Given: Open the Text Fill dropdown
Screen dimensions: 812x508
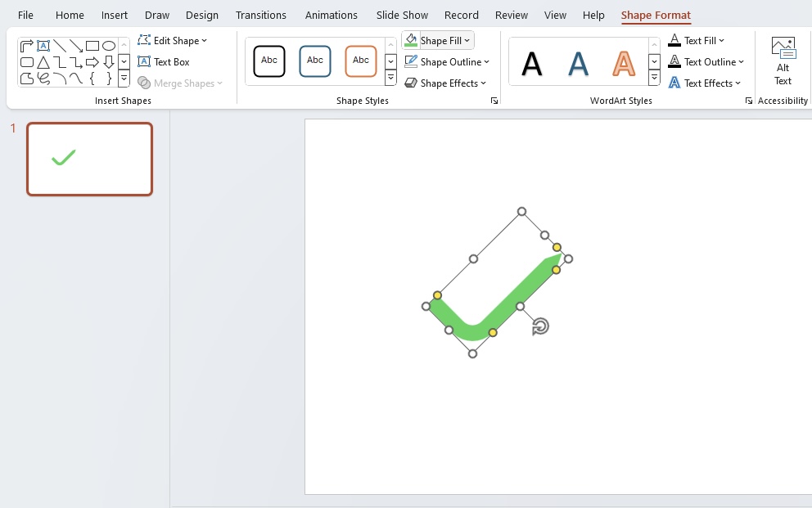Looking at the screenshot, I should click(697, 40).
